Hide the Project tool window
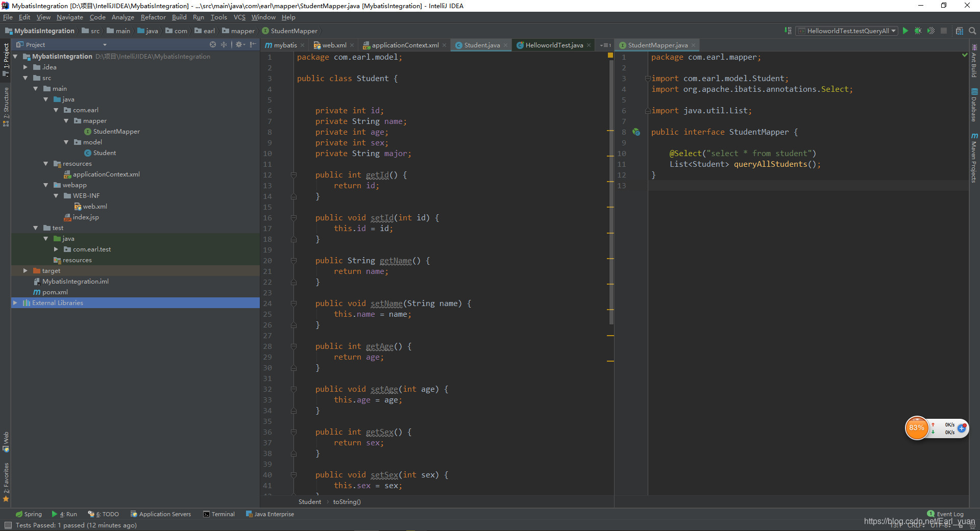Viewport: 980px width, 531px height. pos(253,45)
